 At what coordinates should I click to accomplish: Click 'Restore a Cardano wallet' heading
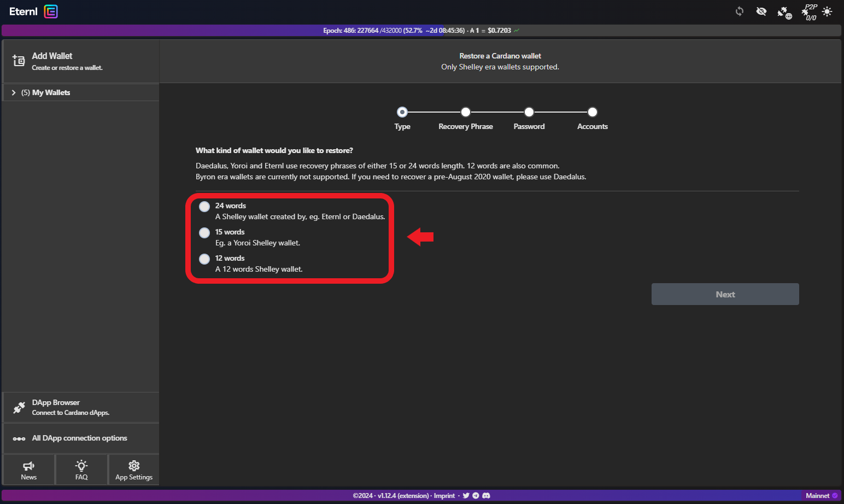[500, 56]
